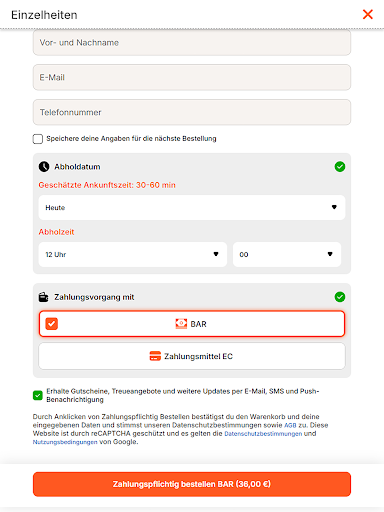Screen dimensions: 384x512
Task: Click the wallet icon beside Zahlungsvorgang mit
Action: click(x=44, y=297)
